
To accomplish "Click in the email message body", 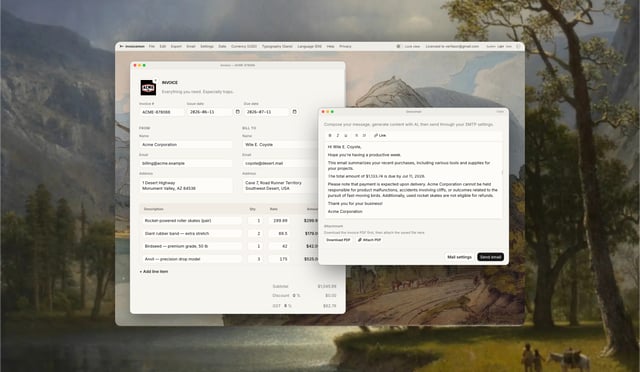I will click(x=413, y=180).
